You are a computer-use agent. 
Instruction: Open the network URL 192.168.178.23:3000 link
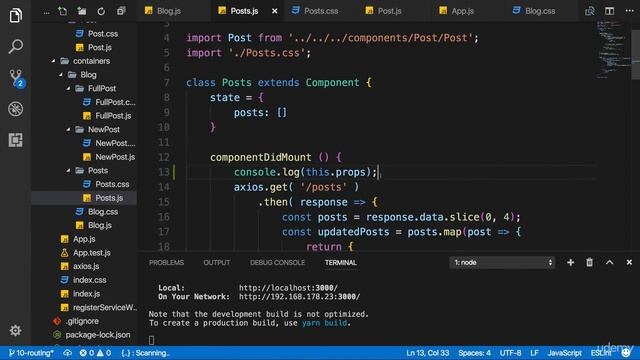(x=300, y=297)
